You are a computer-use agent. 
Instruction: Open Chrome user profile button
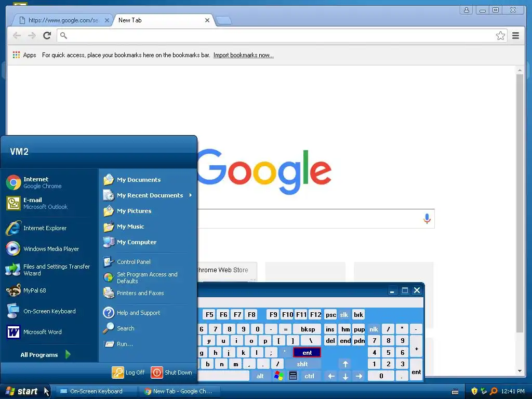click(x=467, y=10)
